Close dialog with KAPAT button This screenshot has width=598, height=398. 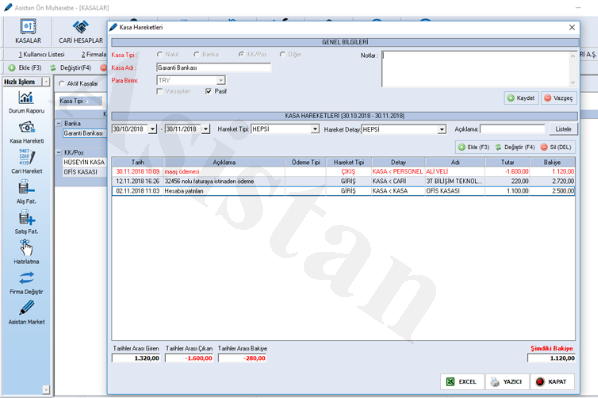(552, 382)
